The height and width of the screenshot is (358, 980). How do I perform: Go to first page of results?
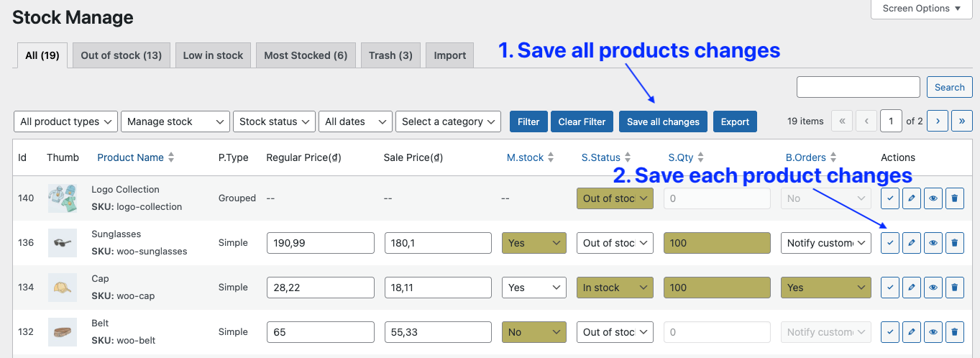click(x=842, y=121)
